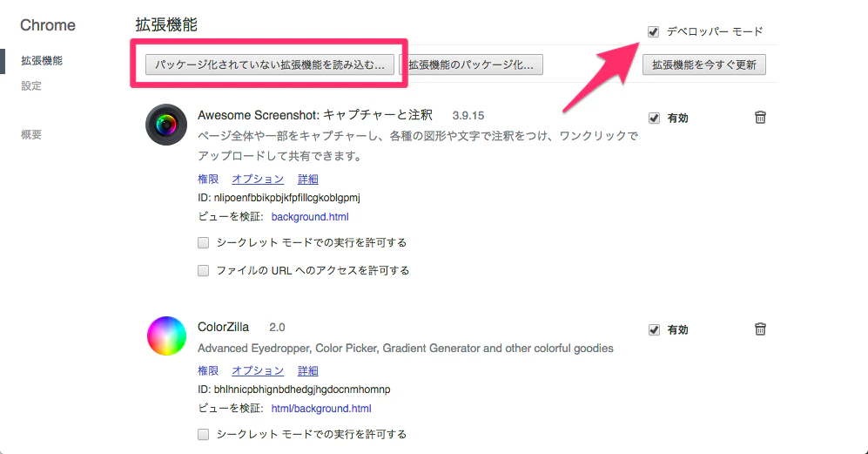868x454 pixels.
Task: Click the Awesome Screenshot: キャプチャーと注釈 title
Action: [x=315, y=115]
